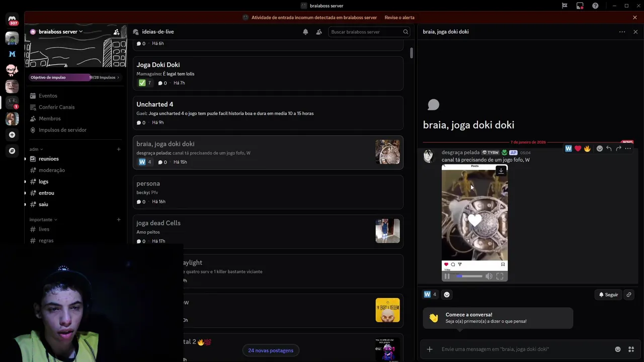Viewport: 644px width, 362px height.
Task: Open desgraça pelada user profile name
Action: click(x=460, y=152)
